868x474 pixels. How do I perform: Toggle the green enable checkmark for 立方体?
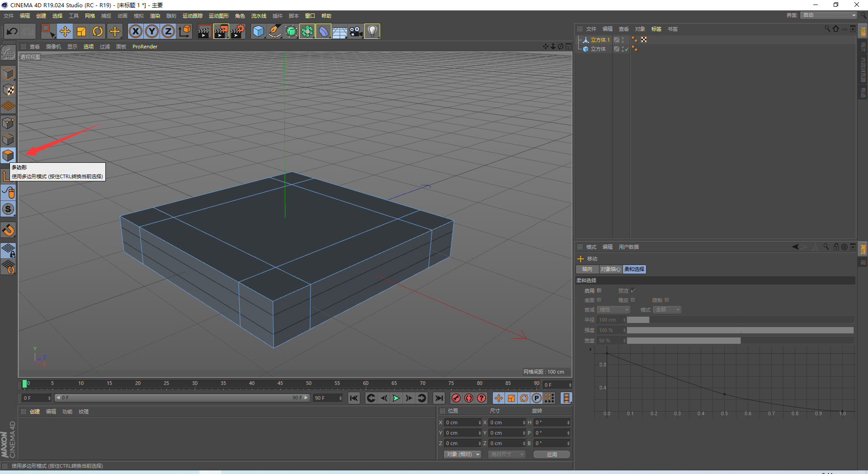click(627, 49)
